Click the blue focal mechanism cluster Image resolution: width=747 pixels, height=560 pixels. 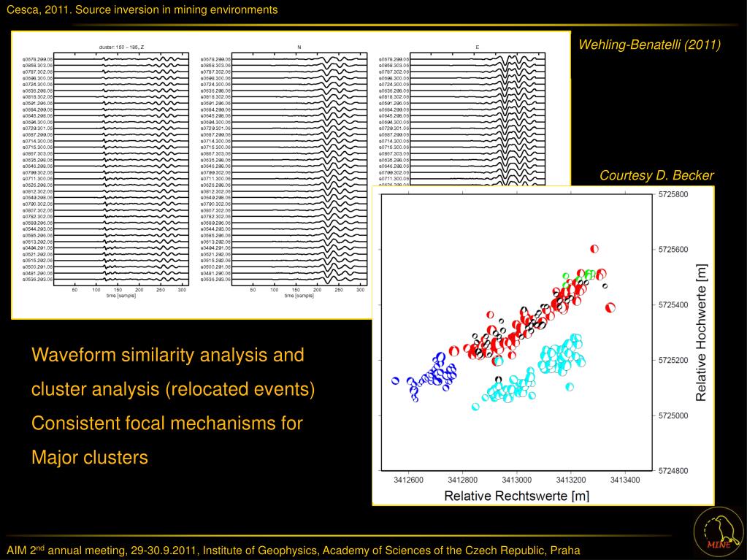tap(425, 377)
